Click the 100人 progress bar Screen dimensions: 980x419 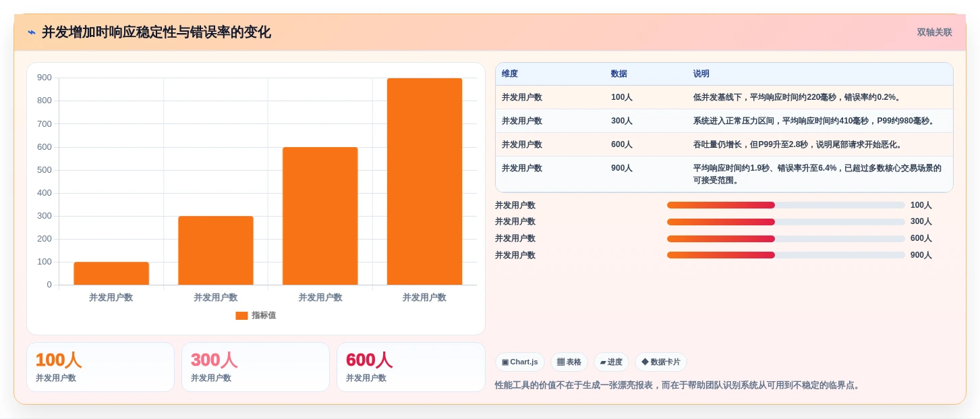coord(786,205)
